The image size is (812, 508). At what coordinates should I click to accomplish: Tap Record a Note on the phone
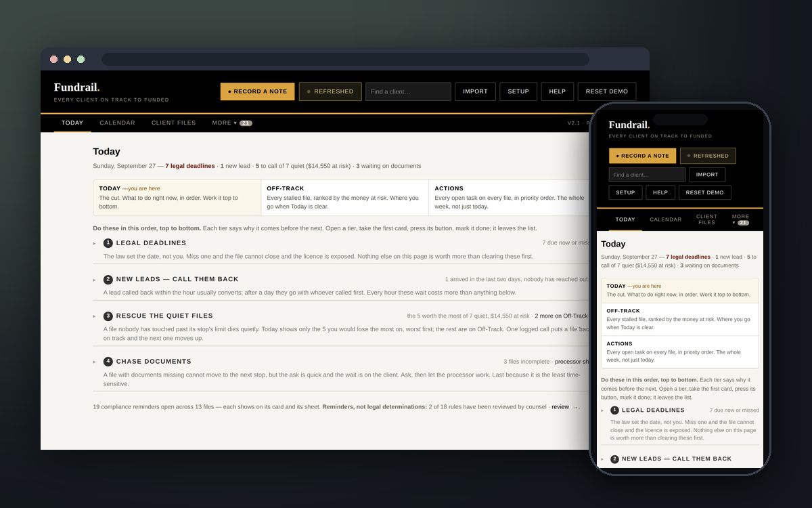point(642,156)
